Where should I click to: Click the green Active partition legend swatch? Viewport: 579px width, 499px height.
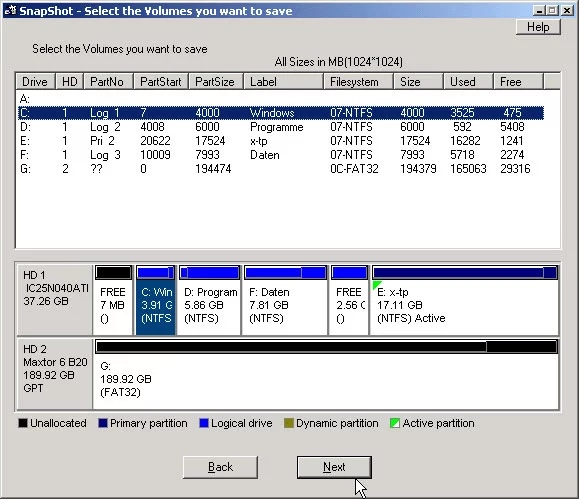coord(394,423)
